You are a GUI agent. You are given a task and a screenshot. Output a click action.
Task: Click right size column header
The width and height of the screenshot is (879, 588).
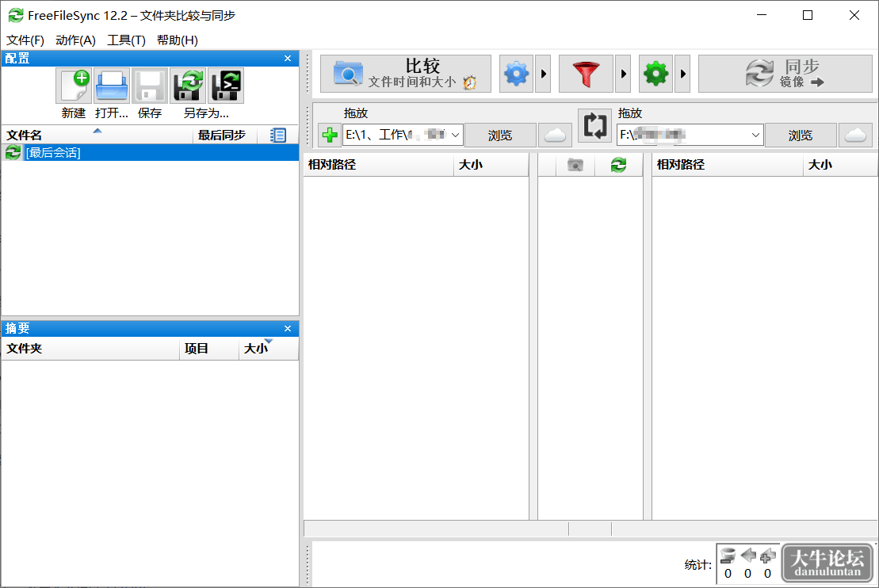tap(840, 165)
